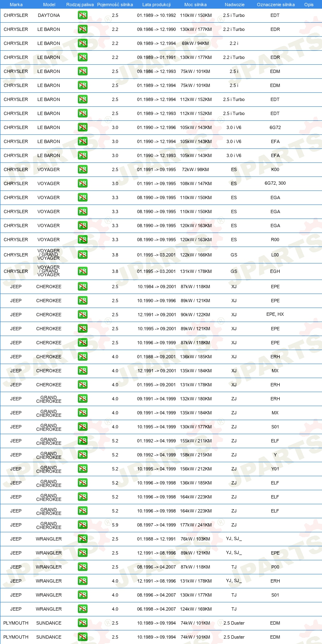Select the DAYTONA model cell
Viewport: 322px width, 644px height.
tap(49, 16)
